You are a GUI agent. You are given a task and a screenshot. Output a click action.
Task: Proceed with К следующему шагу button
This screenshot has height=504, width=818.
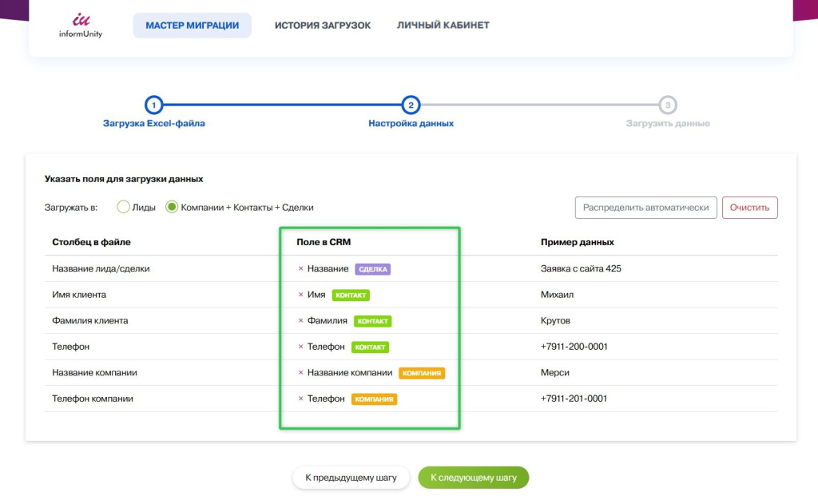pyautogui.click(x=473, y=478)
